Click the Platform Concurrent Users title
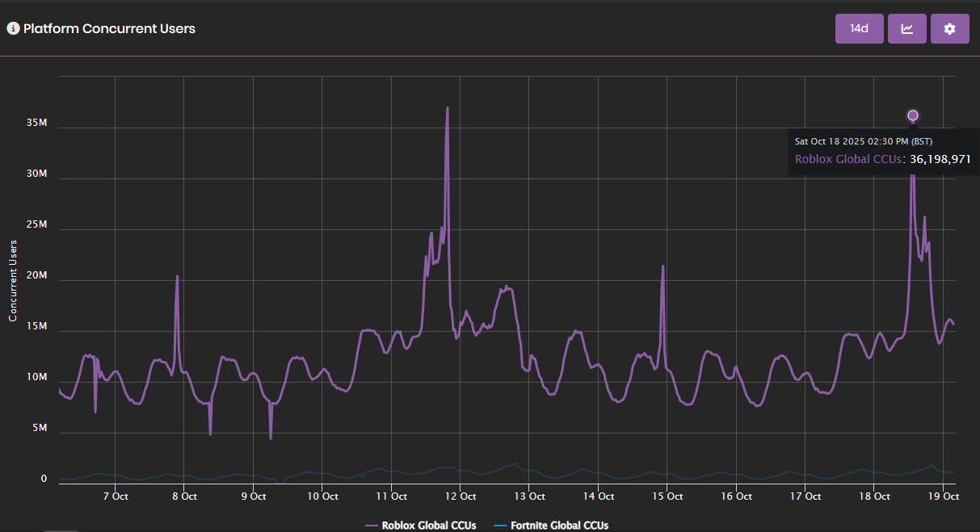 [109, 28]
